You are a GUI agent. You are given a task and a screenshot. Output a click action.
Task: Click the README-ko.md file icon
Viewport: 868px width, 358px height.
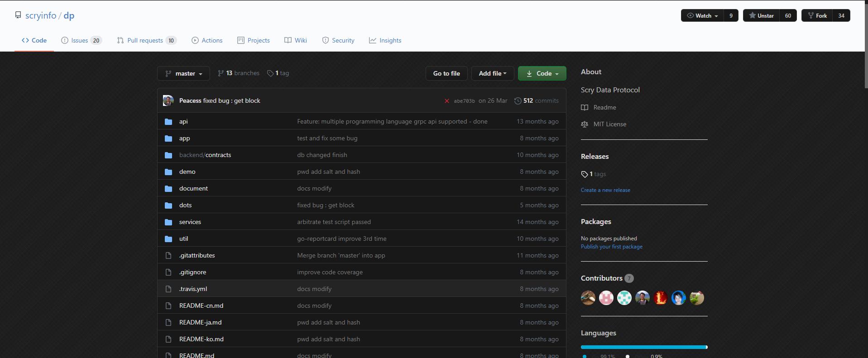click(x=168, y=339)
